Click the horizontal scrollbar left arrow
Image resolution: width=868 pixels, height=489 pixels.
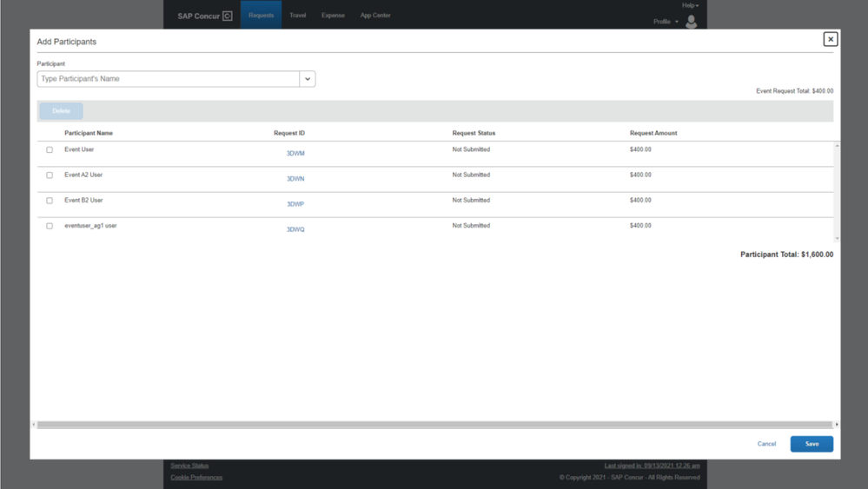click(34, 425)
